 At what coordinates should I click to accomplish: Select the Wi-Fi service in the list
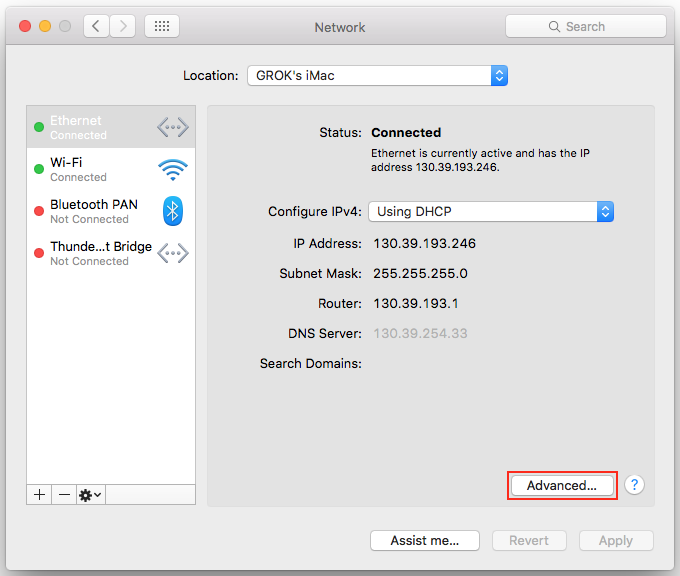tap(111, 169)
